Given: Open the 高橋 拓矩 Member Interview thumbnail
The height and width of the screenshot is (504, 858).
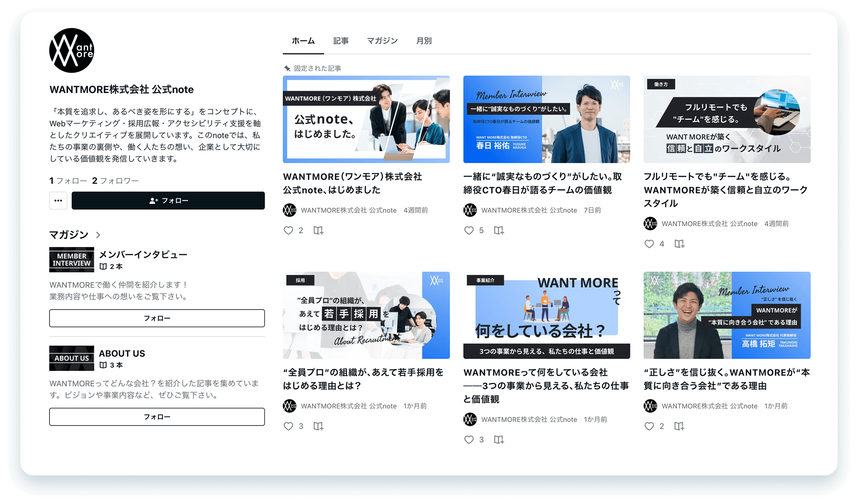Looking at the screenshot, I should tap(727, 315).
